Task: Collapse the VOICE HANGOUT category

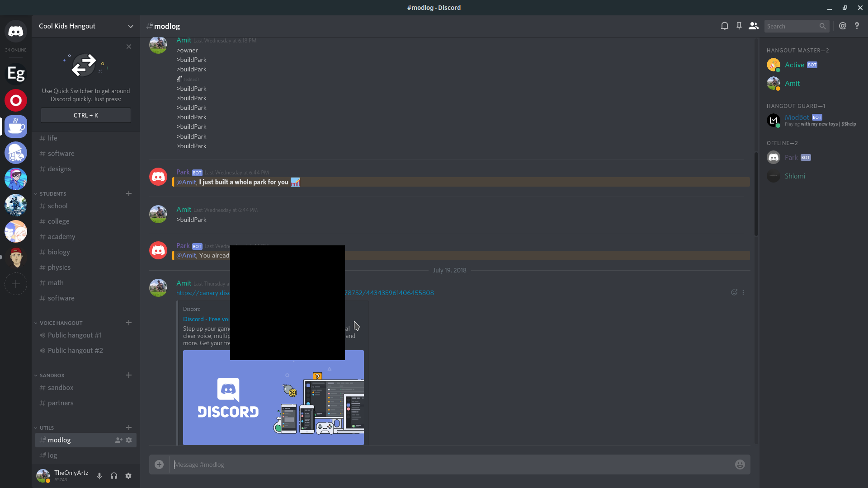Action: [61, 323]
